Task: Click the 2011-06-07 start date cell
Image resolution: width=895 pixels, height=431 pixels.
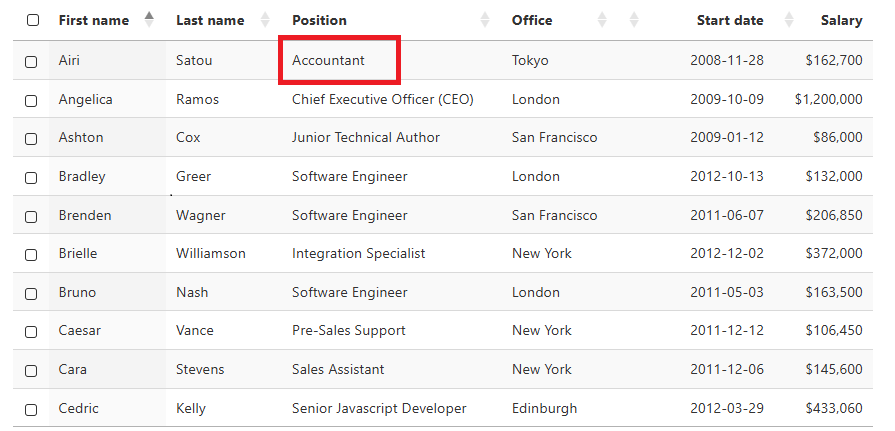Action: 726,215
